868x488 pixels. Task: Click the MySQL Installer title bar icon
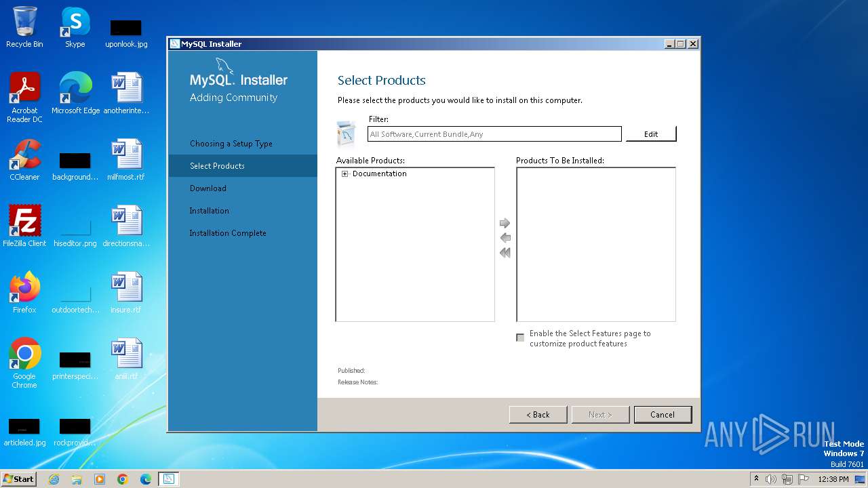(x=175, y=44)
